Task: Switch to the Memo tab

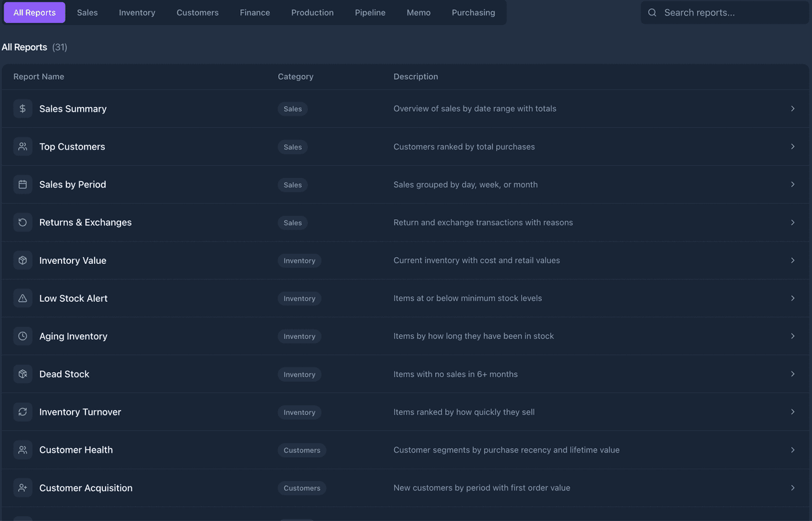Action: coord(418,12)
